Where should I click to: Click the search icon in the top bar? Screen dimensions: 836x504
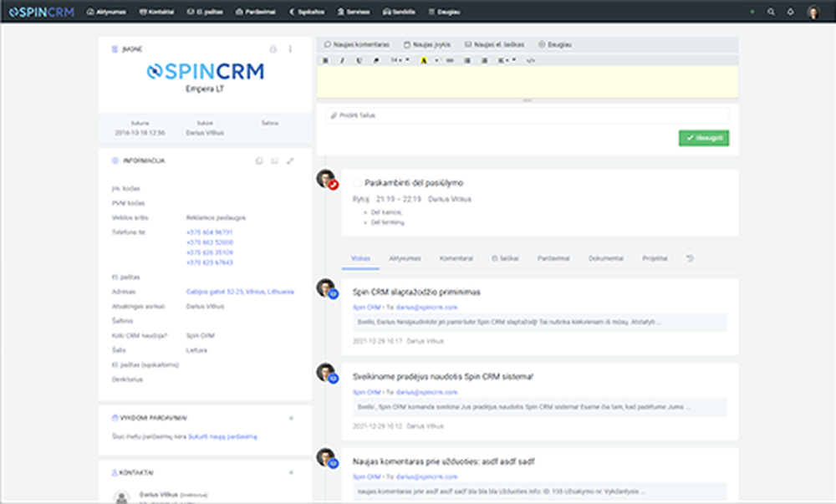click(771, 12)
